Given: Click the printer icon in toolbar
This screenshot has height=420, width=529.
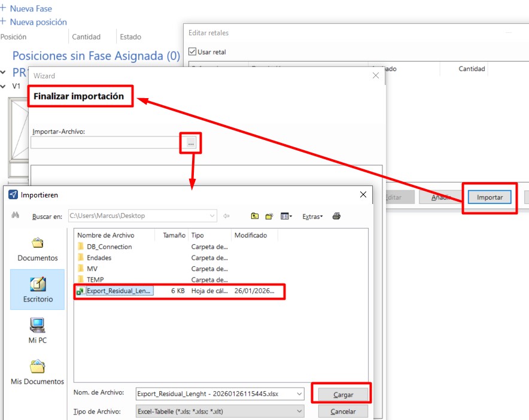Looking at the screenshot, I should (336, 216).
